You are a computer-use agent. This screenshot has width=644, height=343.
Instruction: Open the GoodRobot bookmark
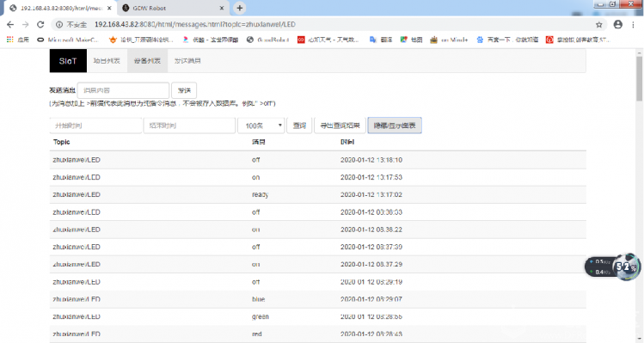[x=268, y=40]
